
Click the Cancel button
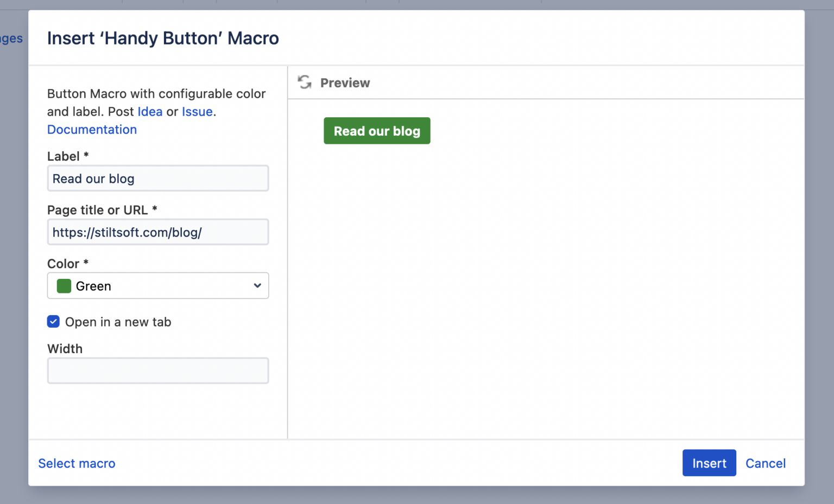click(x=766, y=463)
